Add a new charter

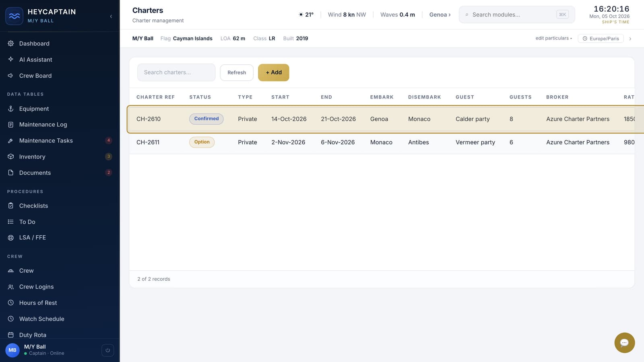pos(274,72)
